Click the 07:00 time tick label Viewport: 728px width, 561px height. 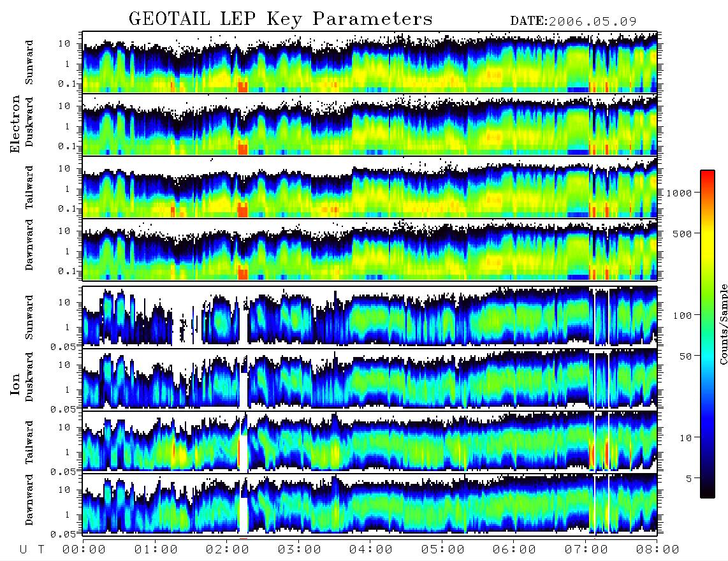click(x=586, y=550)
